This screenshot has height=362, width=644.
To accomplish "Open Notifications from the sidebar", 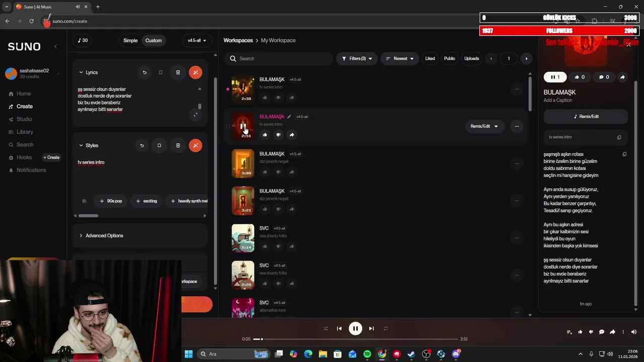I will [x=28, y=170].
